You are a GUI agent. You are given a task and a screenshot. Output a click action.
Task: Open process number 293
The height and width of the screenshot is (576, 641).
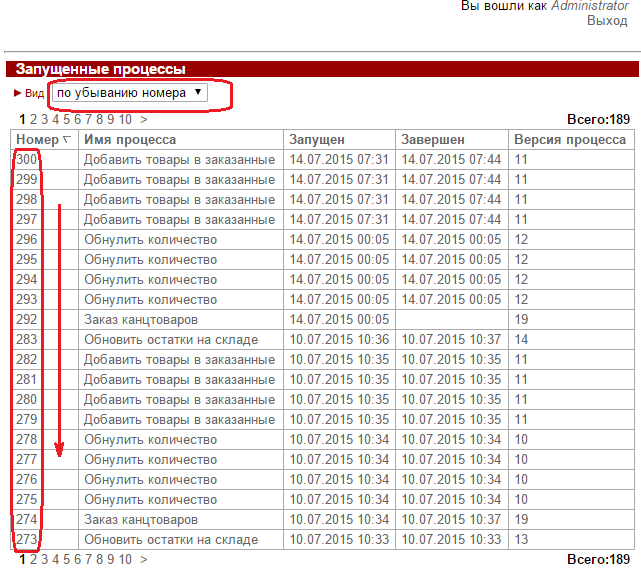coord(27,300)
